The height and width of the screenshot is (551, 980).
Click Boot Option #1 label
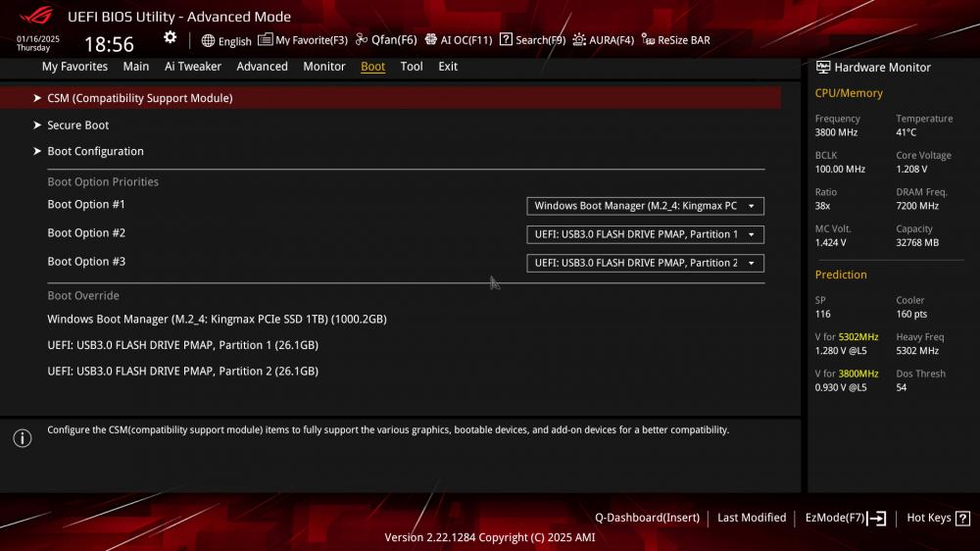[x=86, y=205]
